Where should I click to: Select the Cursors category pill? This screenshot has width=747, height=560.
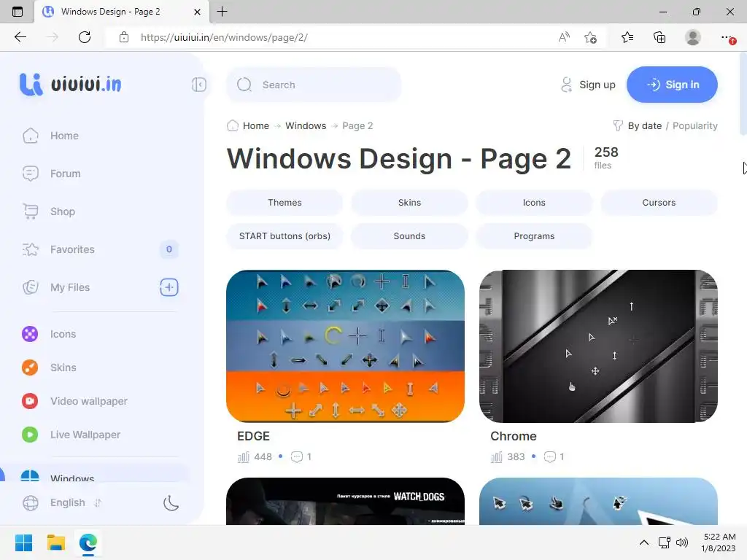click(659, 203)
